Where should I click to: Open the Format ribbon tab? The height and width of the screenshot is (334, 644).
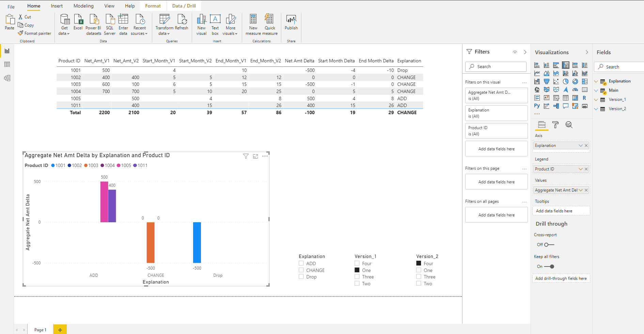153,6
